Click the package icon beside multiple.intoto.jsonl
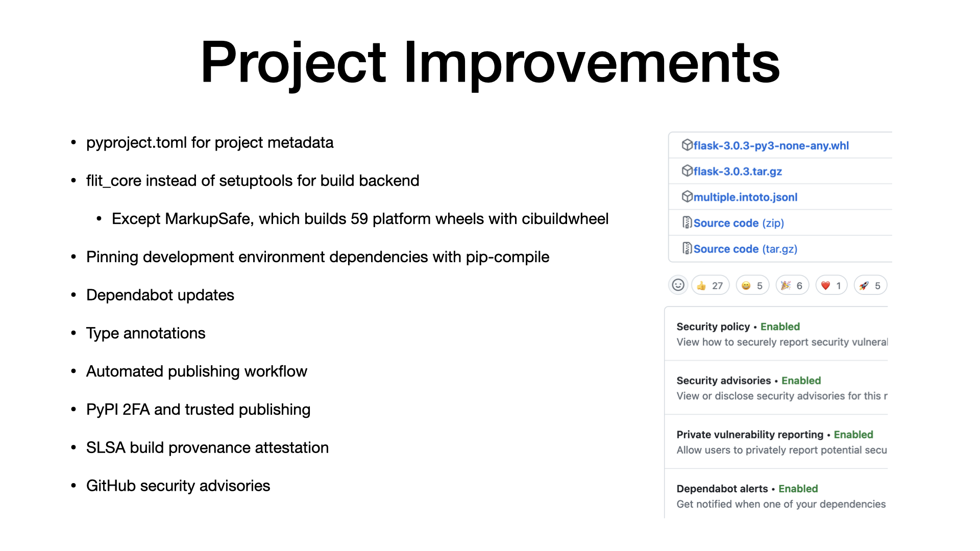This screenshot has width=980, height=551. pyautogui.click(x=687, y=197)
